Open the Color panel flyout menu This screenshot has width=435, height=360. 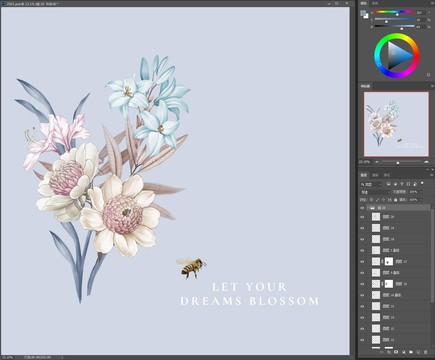click(432, 3)
